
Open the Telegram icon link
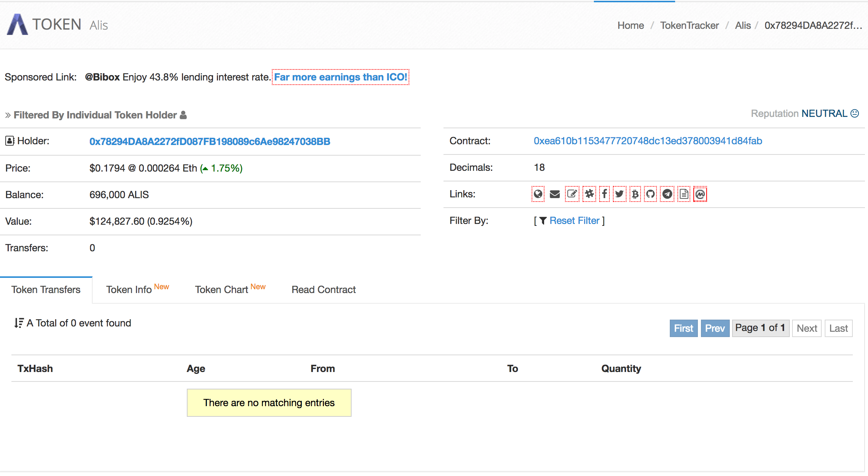(667, 194)
